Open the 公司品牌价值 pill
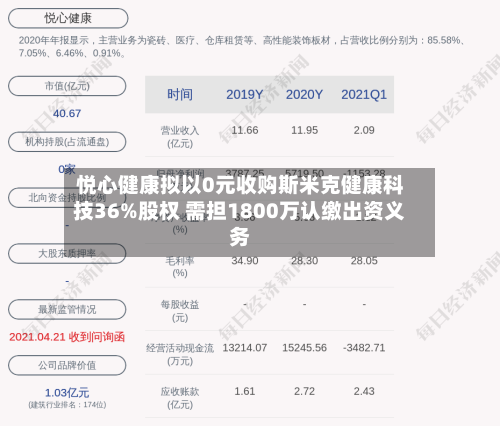500x426 pixels. pyautogui.click(x=67, y=365)
